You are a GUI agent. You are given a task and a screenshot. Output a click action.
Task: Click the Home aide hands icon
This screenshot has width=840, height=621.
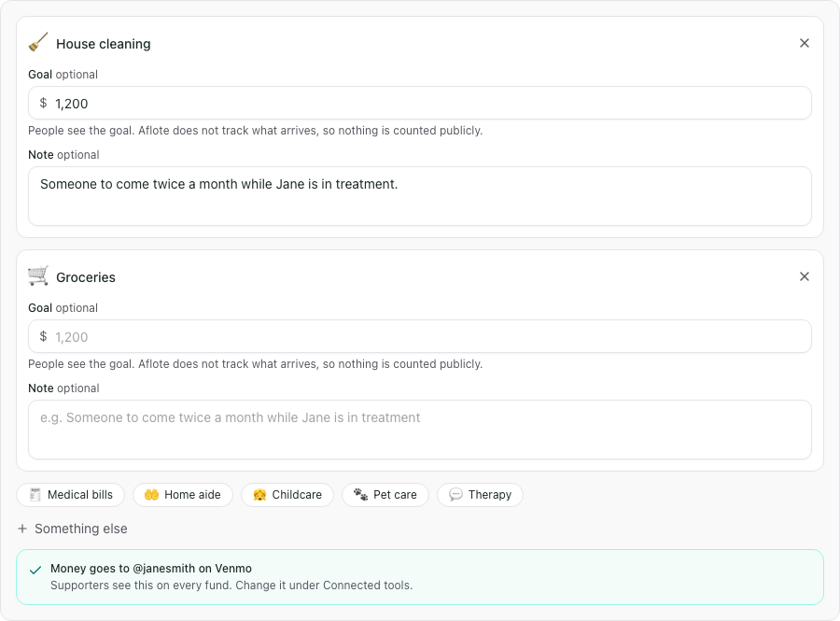click(x=151, y=495)
